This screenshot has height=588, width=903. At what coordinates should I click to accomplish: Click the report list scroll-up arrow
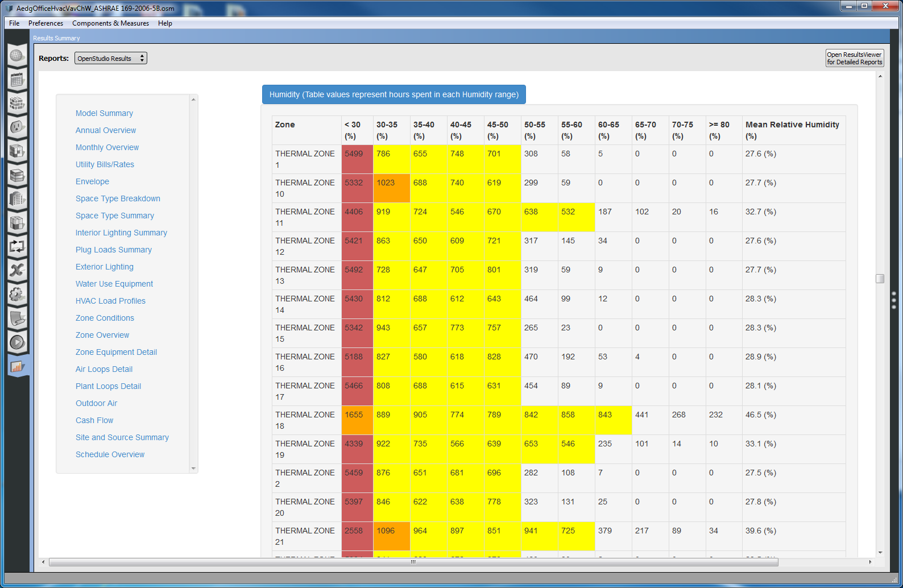193,100
